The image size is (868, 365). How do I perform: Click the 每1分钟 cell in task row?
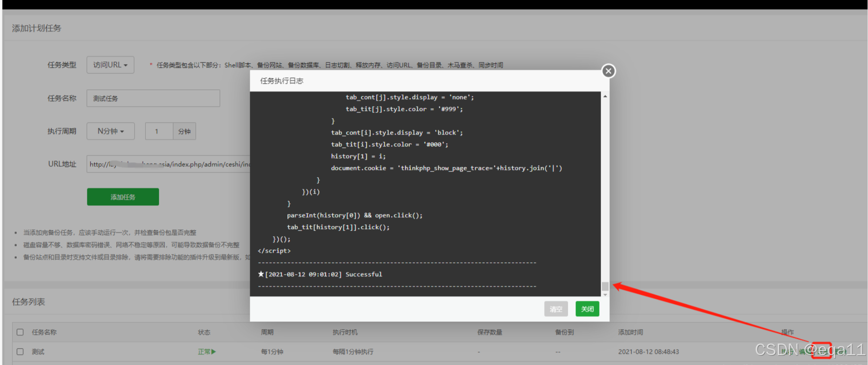(272, 352)
